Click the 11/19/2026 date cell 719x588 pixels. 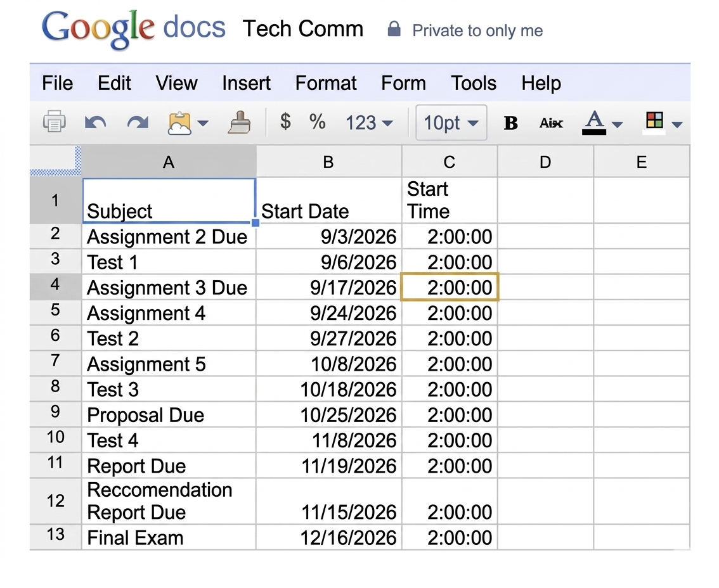click(329, 466)
